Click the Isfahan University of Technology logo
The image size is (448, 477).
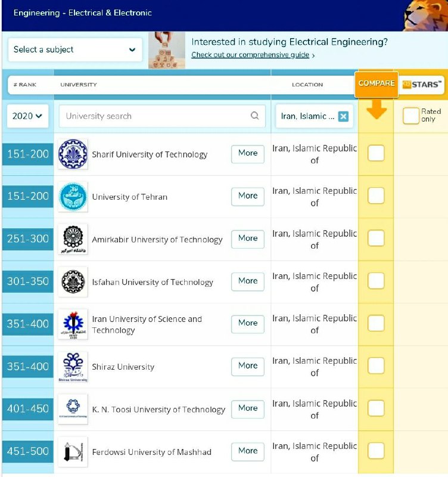(x=73, y=281)
